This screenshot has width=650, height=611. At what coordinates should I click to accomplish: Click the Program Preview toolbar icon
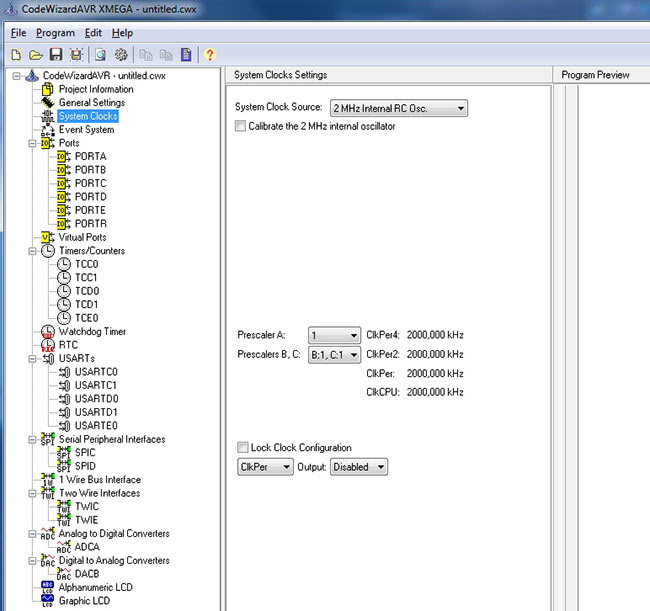pyautogui.click(x=100, y=54)
